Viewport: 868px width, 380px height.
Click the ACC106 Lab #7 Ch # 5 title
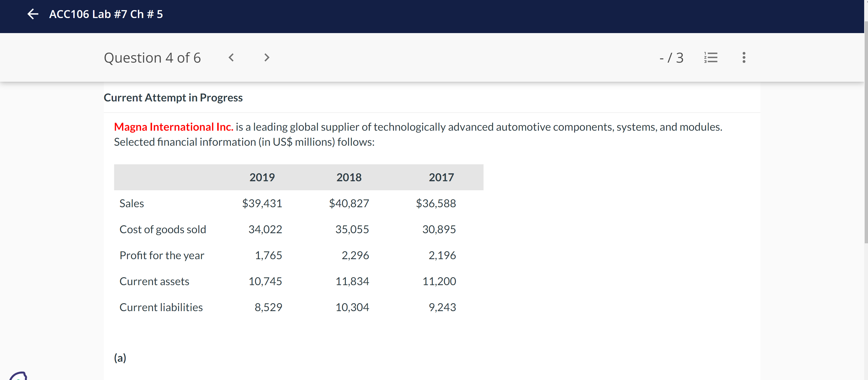pos(106,14)
